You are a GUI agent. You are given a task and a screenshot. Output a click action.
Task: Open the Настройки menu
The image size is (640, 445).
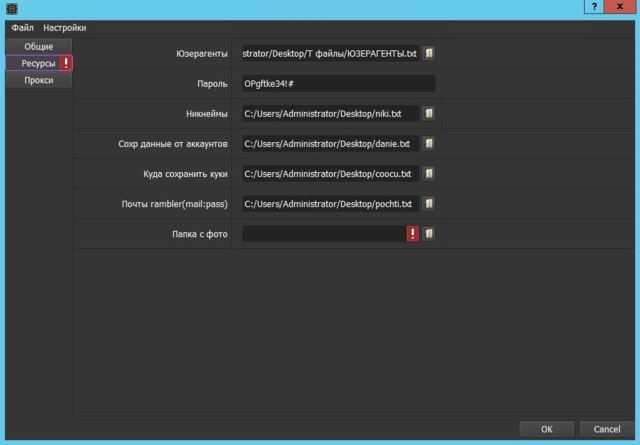(64, 28)
